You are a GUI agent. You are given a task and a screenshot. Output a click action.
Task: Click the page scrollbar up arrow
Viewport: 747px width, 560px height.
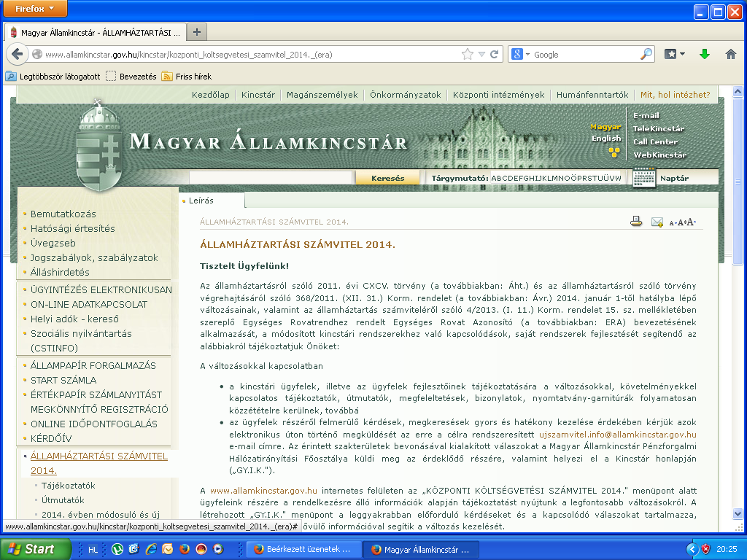tap(738, 91)
